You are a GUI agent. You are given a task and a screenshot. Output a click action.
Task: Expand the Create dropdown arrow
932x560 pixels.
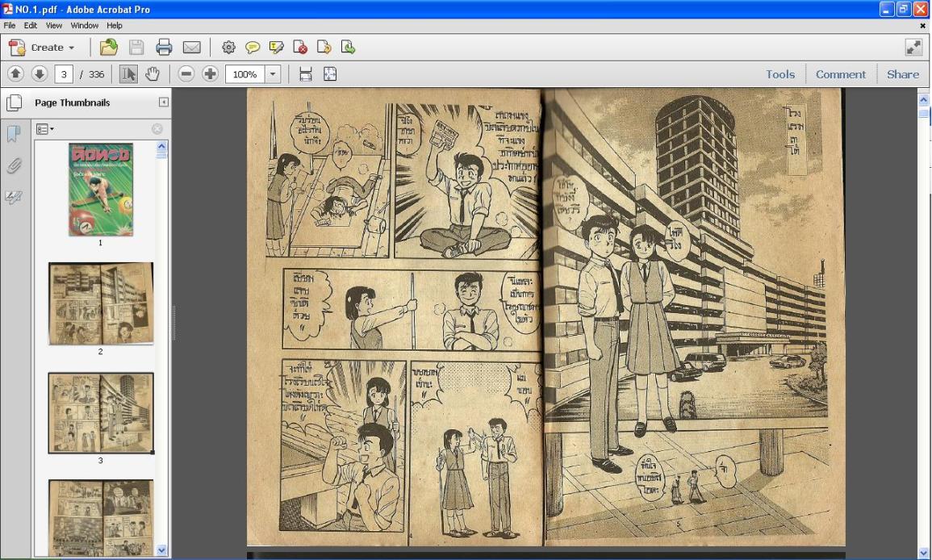pos(71,48)
